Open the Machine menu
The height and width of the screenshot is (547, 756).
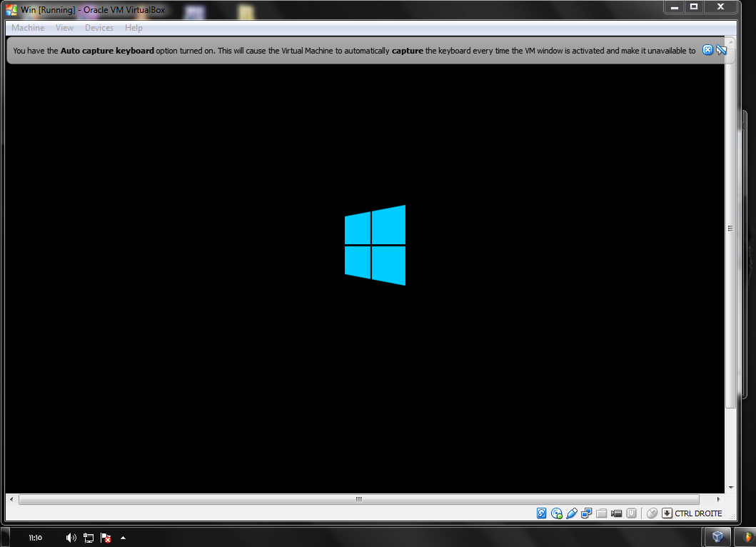28,28
